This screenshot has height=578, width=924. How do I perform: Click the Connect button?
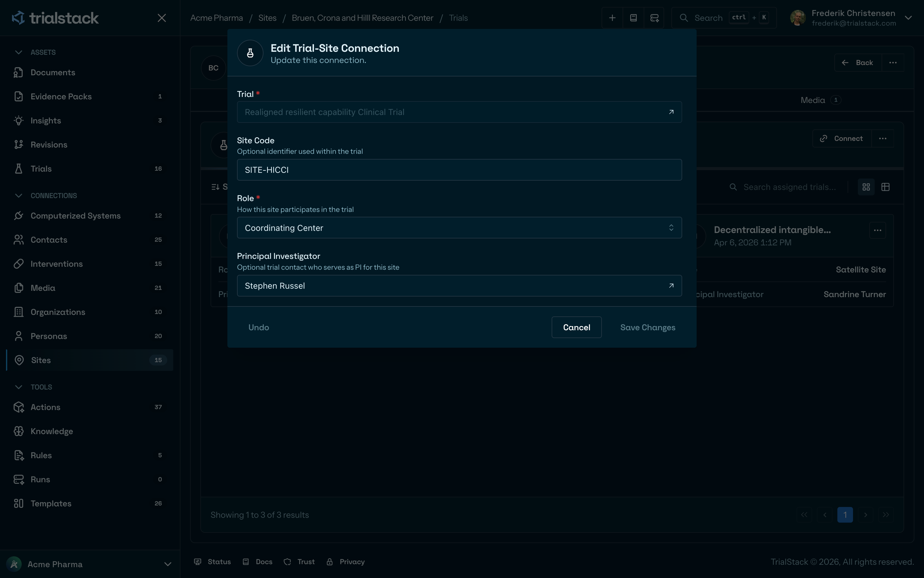click(842, 138)
